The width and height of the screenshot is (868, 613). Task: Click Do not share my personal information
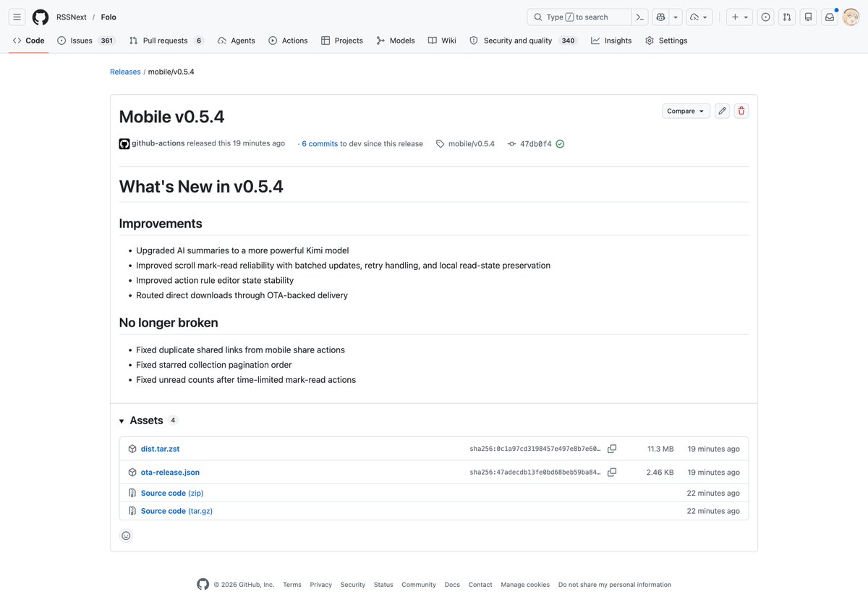coord(615,585)
